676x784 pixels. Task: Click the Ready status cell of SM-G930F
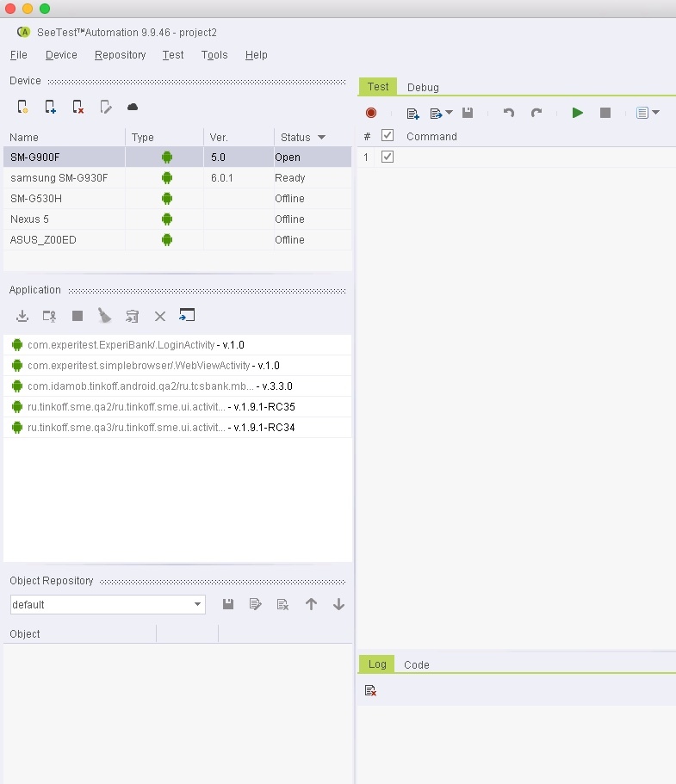[x=313, y=178]
